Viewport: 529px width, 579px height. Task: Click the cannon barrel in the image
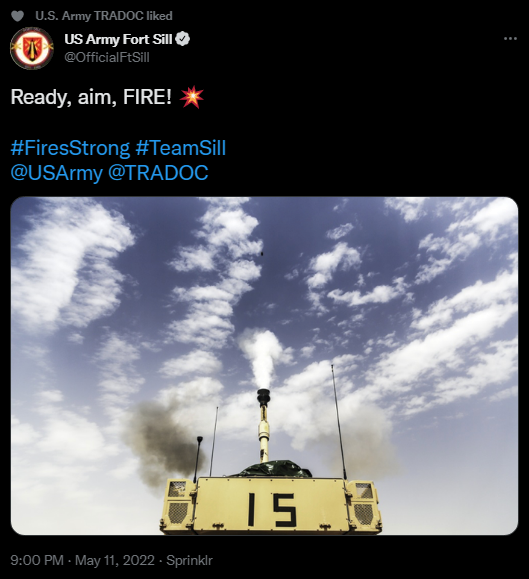[x=263, y=425]
